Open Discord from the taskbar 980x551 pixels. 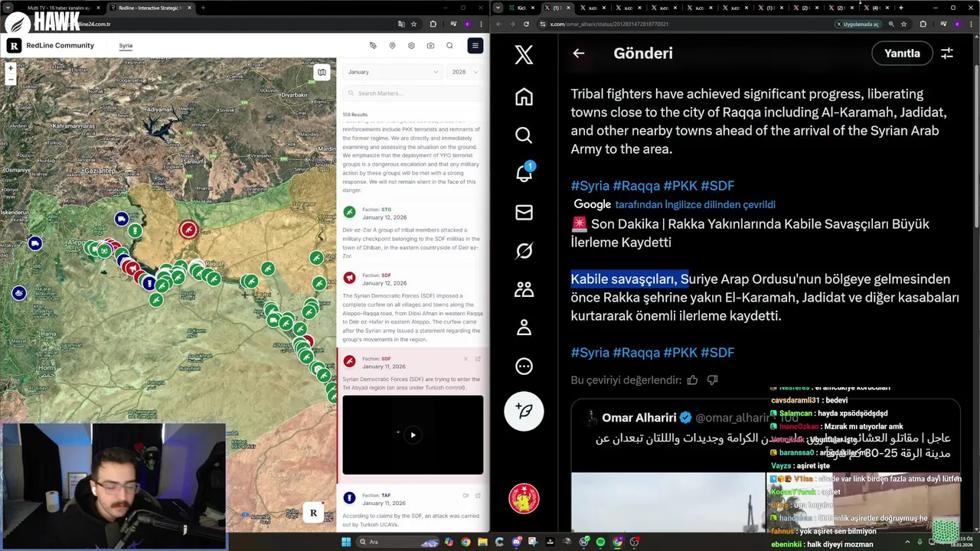tap(517, 542)
